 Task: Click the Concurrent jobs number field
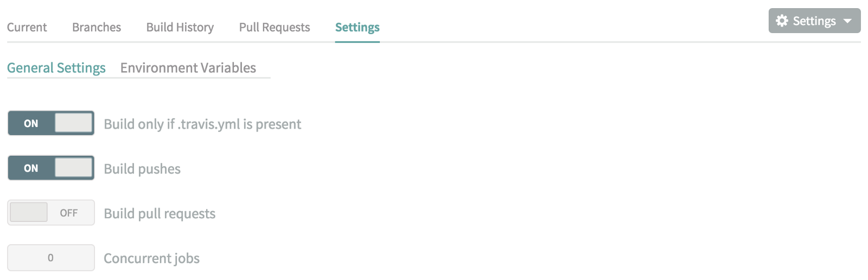click(x=51, y=258)
